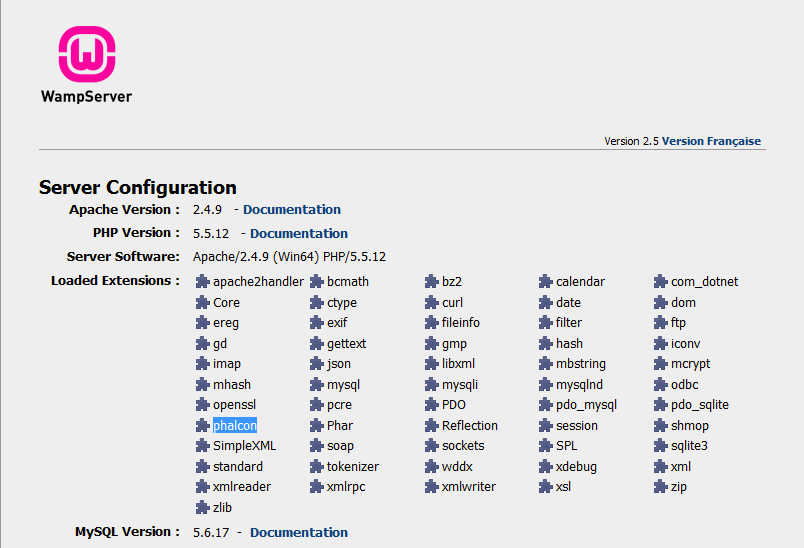Click the extension icon beside openssl

tap(203, 405)
